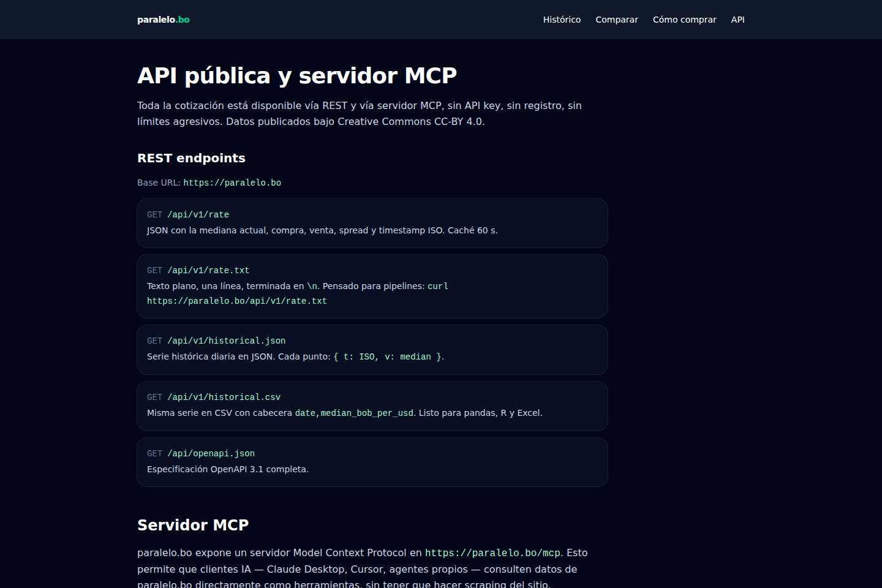Click the 'date,median_bob_per_usd' header code
Screen dimensions: 882x588
click(354, 413)
